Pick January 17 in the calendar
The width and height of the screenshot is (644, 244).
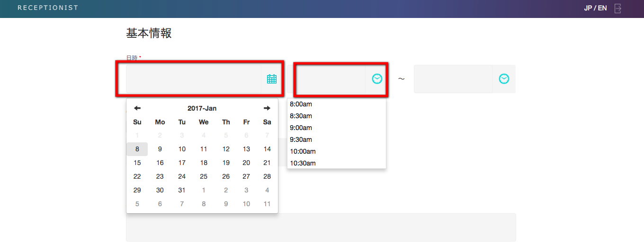coord(182,163)
